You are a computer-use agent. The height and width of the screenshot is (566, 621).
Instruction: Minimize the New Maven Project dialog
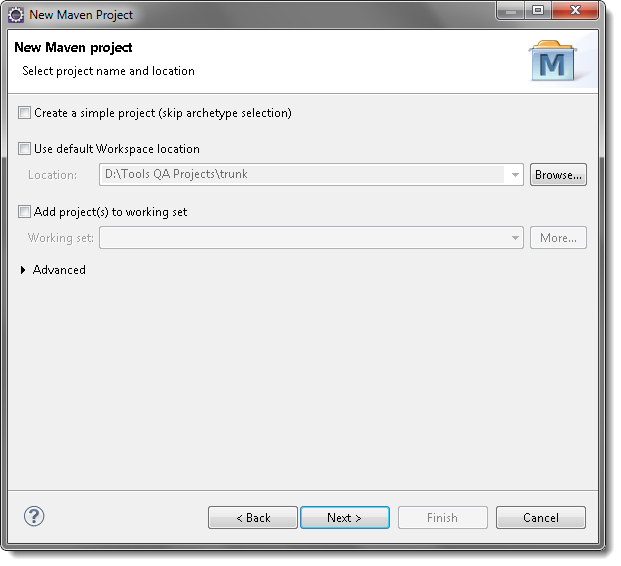click(511, 11)
